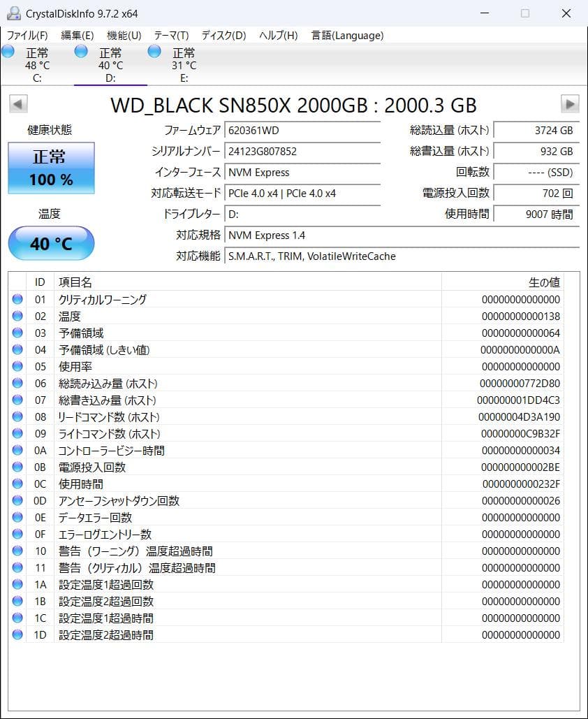Click the インターフェース field NVM Express
588x719 pixels.
point(302,173)
